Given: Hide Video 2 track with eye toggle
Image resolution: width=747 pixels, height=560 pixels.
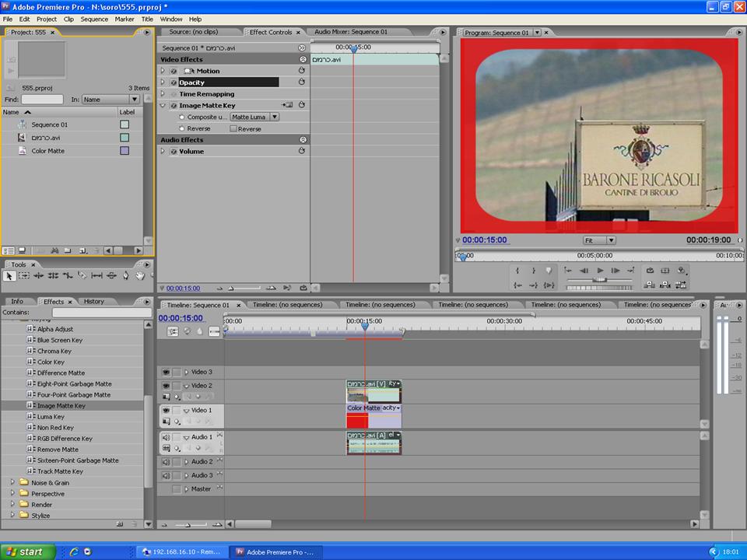Looking at the screenshot, I should point(166,386).
